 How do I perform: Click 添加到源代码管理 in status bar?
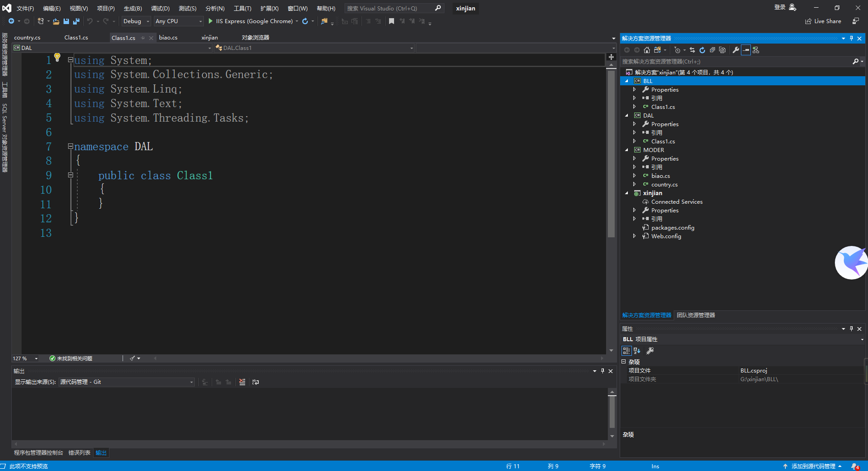coord(813,466)
